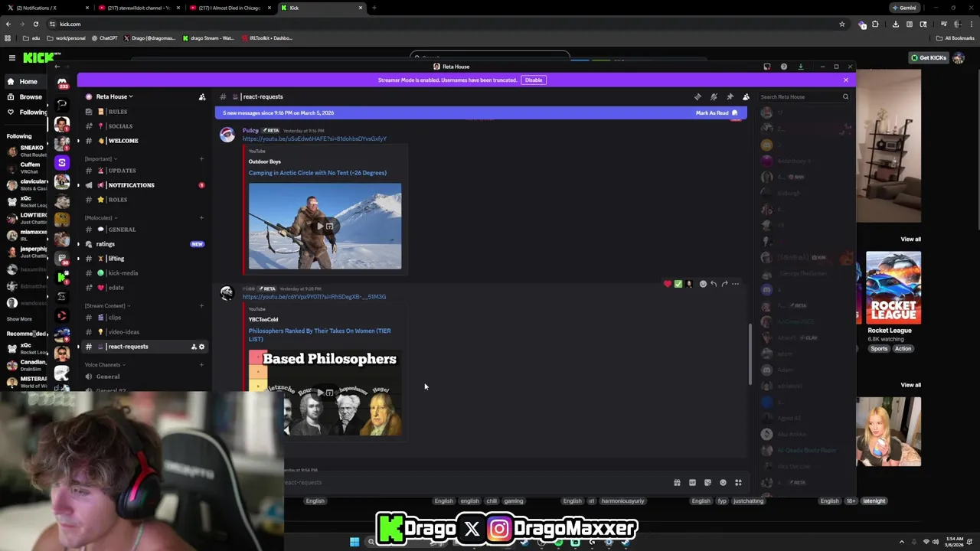Click Discord download update arrow icon

[x=801, y=67]
